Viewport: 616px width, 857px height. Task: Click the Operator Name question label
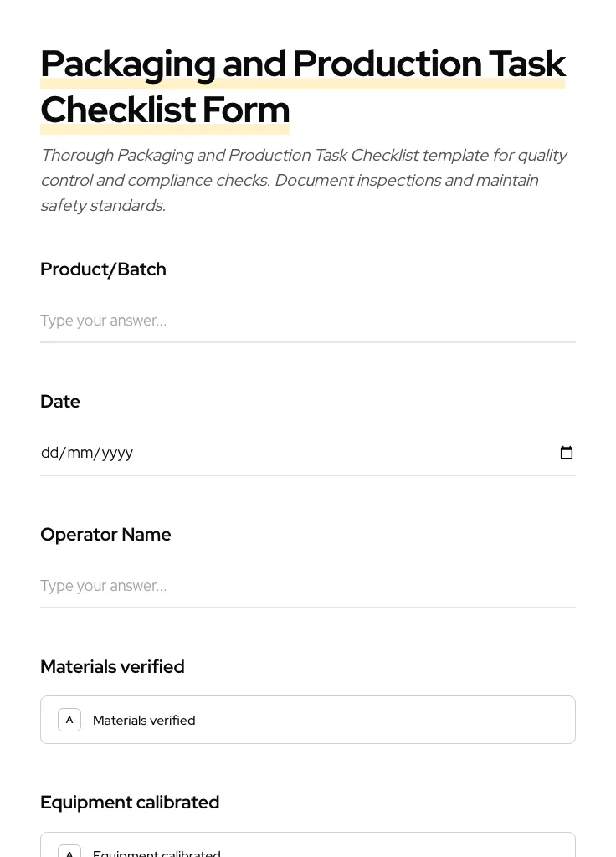click(x=105, y=534)
